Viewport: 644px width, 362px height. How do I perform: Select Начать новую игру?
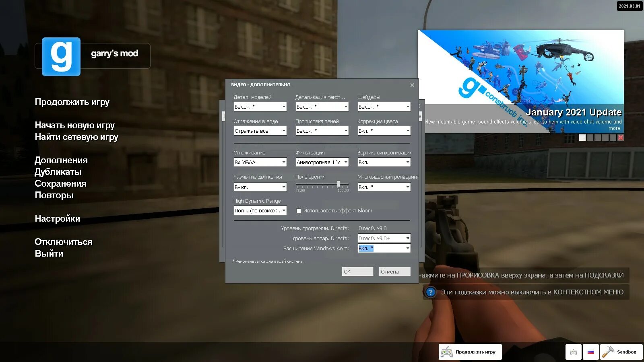coord(75,125)
